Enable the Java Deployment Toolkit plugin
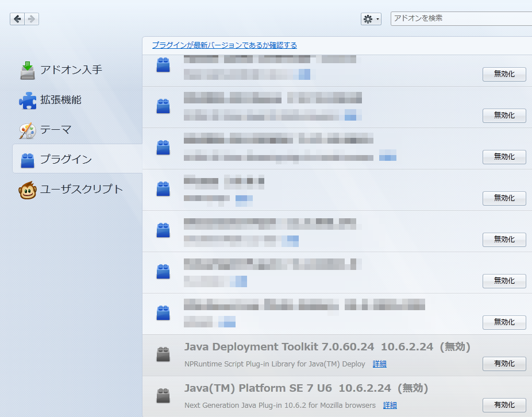Screen dimensions: 532x417 tap(504, 364)
